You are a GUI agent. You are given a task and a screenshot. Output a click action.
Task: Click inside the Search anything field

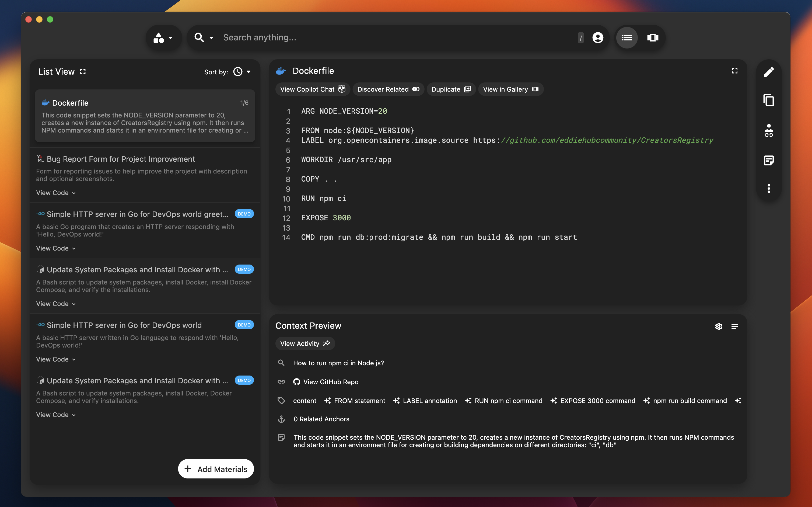(x=369, y=37)
